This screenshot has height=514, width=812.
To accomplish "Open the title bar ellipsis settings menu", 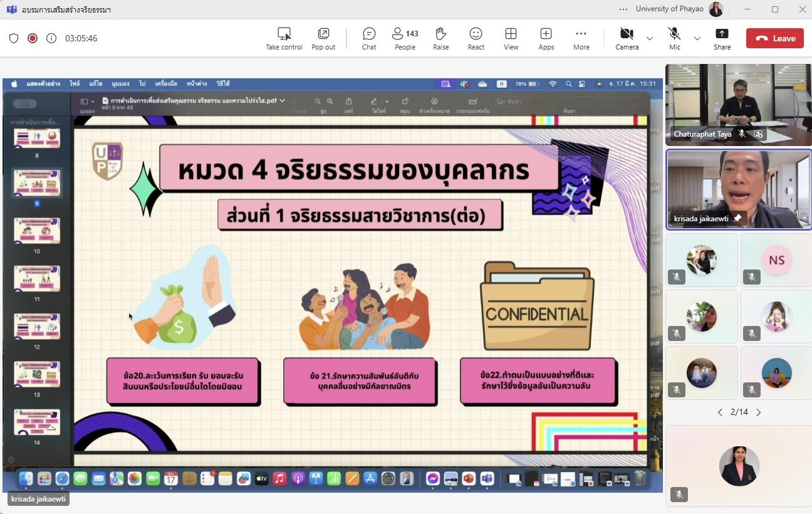I will (x=623, y=9).
